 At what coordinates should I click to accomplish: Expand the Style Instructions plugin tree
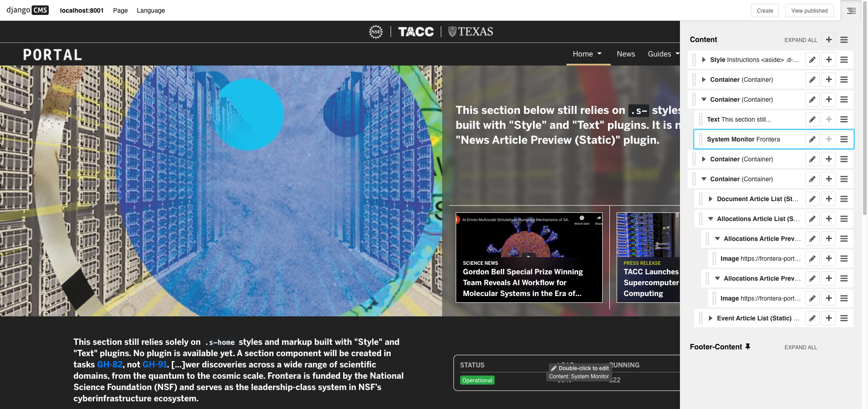[x=703, y=60]
